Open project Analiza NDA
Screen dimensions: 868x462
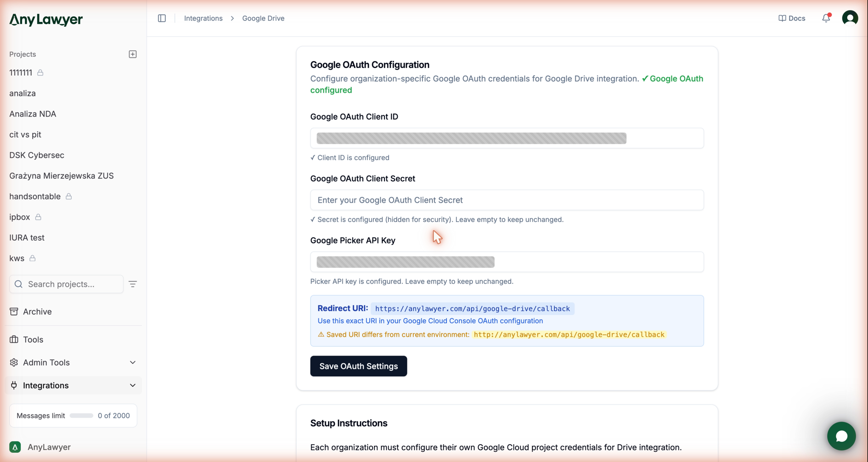point(33,114)
